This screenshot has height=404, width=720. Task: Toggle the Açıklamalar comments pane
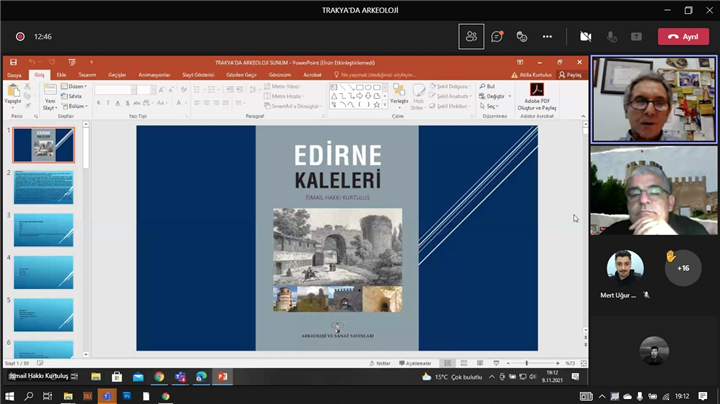click(x=415, y=363)
